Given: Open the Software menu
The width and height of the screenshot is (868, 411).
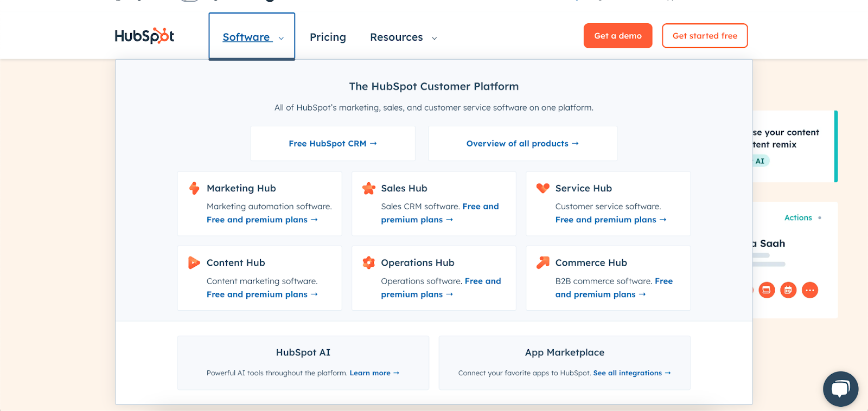Looking at the screenshot, I should pyautogui.click(x=252, y=37).
